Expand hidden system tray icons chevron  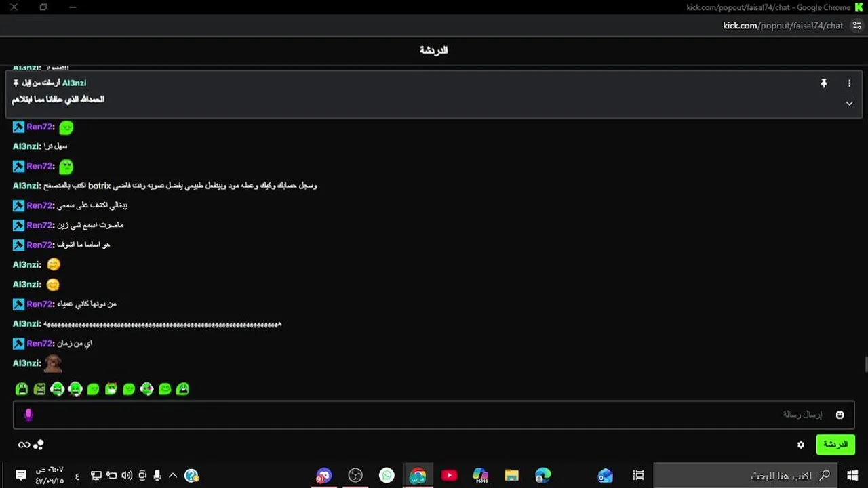[x=173, y=475]
